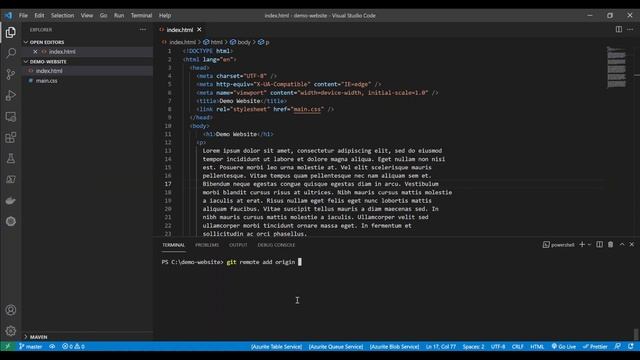Click the html breadcrumb segment
Screen dimensions: 640x360
[213, 42]
